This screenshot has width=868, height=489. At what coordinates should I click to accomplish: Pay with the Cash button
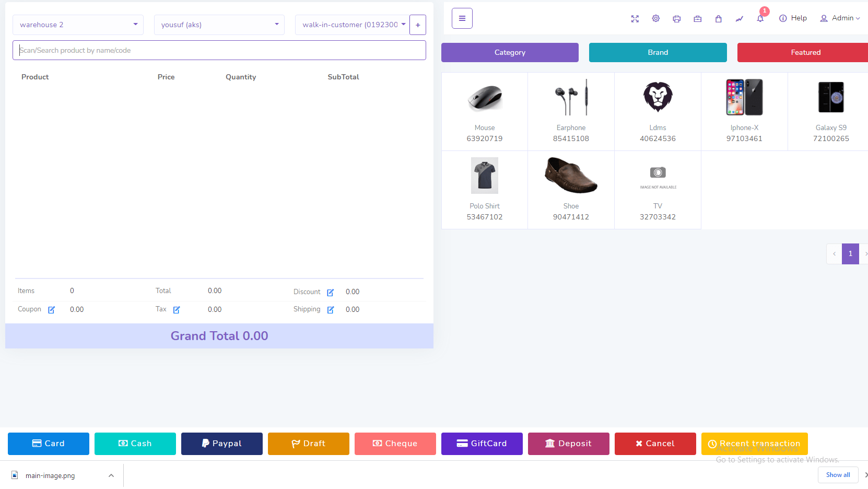(135, 444)
